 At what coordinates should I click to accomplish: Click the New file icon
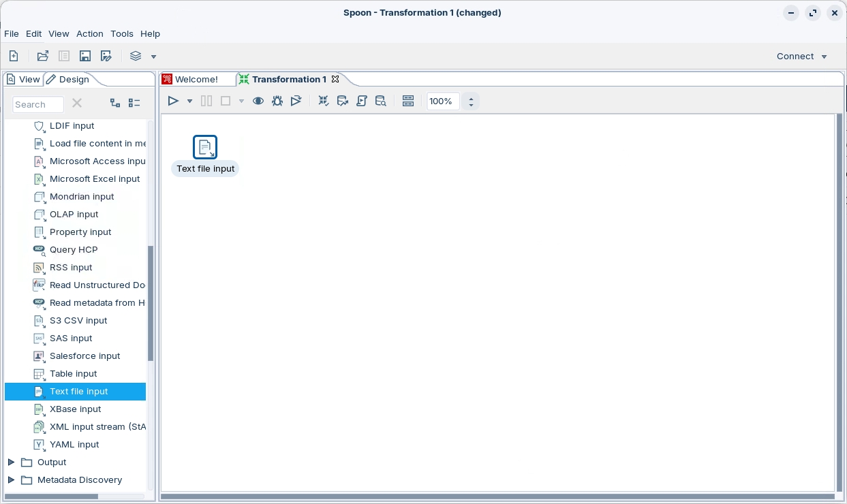coord(14,57)
